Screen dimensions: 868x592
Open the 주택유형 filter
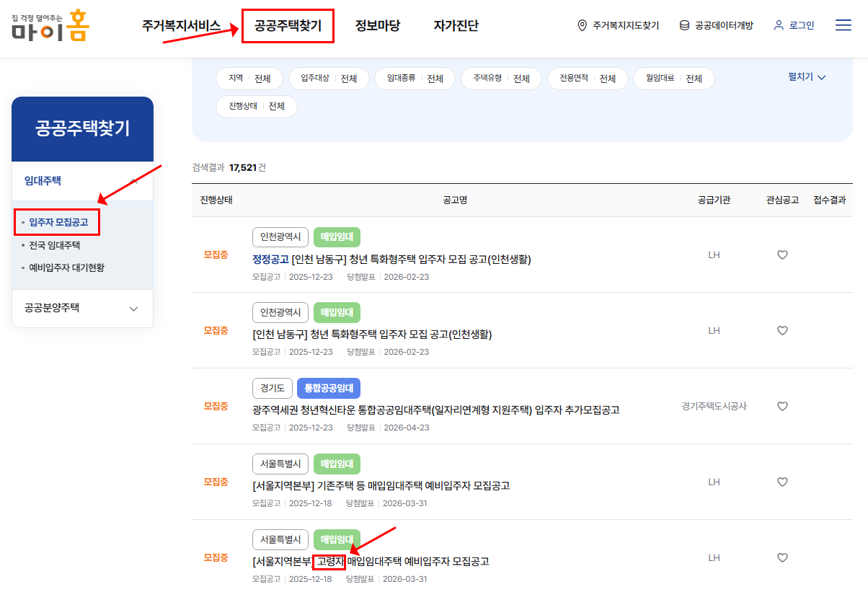tap(501, 79)
